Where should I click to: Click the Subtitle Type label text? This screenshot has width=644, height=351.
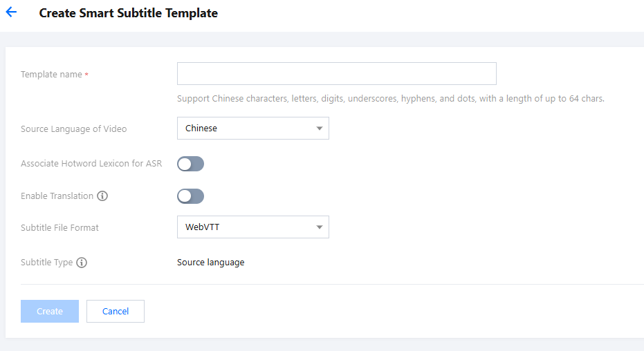tap(46, 263)
